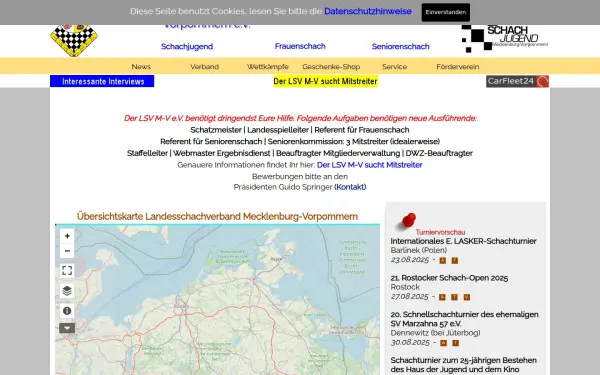Expand the map dropdown arrow button
The height and width of the screenshot is (375, 600).
(x=67, y=328)
